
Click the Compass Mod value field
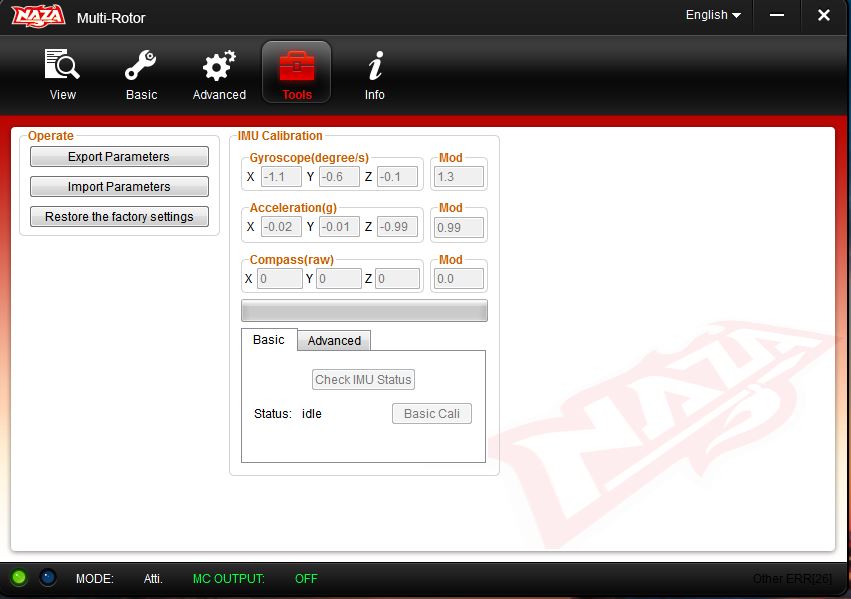click(459, 279)
